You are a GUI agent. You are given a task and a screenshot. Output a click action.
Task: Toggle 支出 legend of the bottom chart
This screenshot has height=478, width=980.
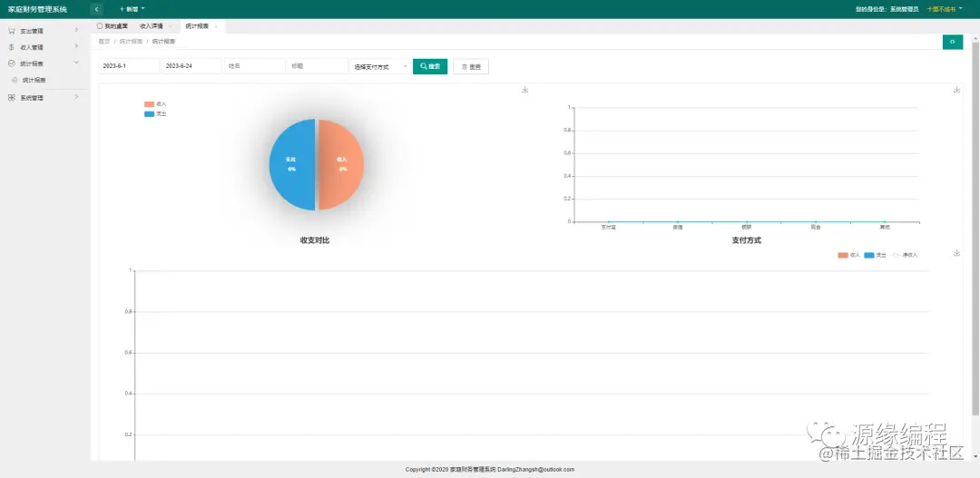tap(875, 255)
